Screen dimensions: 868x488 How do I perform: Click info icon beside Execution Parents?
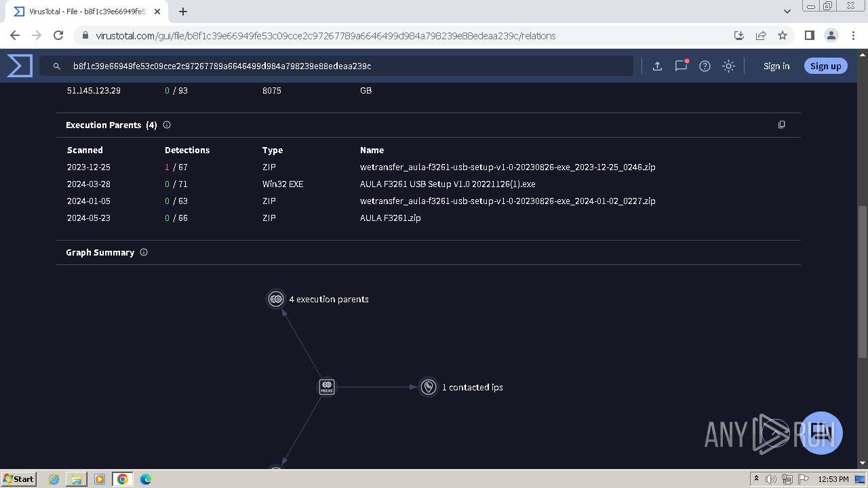[x=167, y=125]
